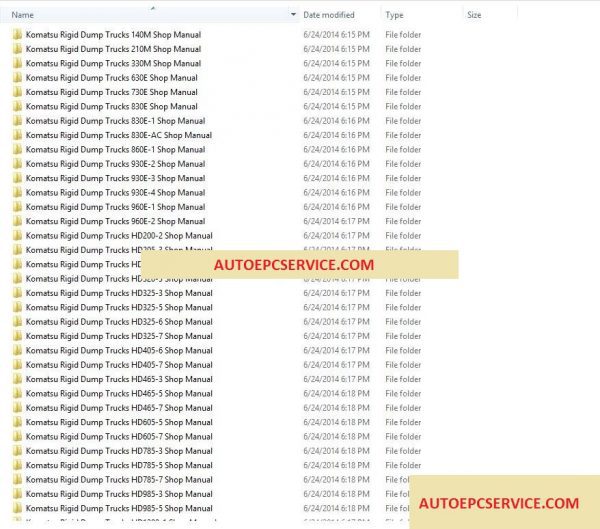
Task: Click folder icon for HD325-5 Shop Manual
Action: click(x=17, y=307)
